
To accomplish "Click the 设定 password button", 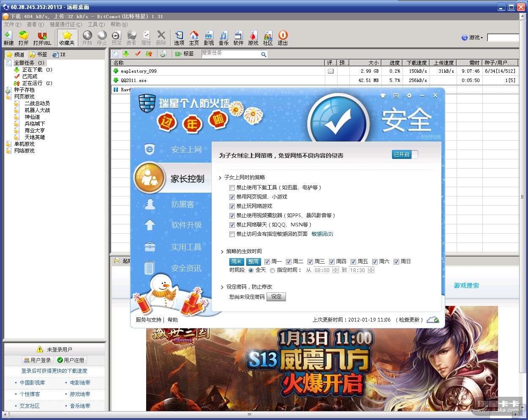I will (x=277, y=297).
